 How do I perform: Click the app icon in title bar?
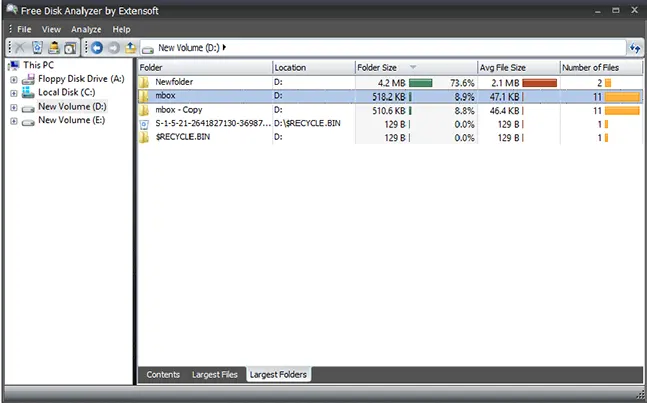tap(12, 9)
